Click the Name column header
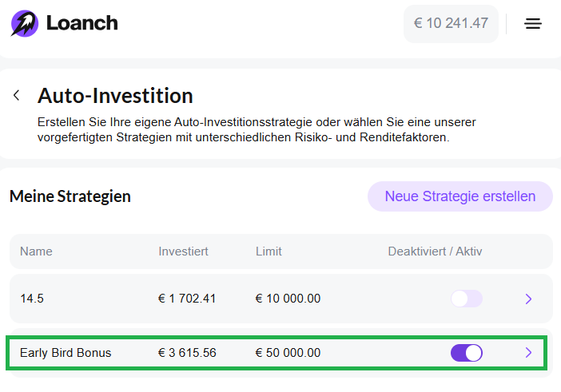Image resolution: width=561 pixels, height=392 pixels. (36, 251)
